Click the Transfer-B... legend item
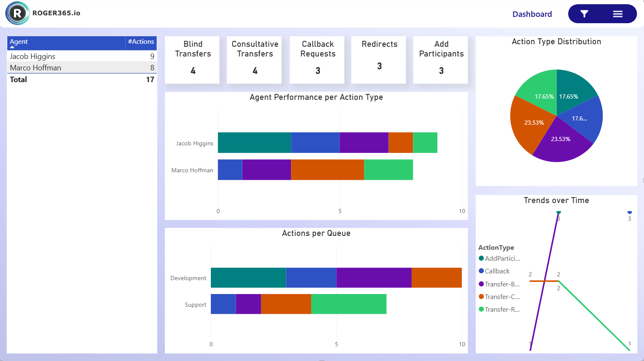This screenshot has width=644, height=361. point(499,284)
